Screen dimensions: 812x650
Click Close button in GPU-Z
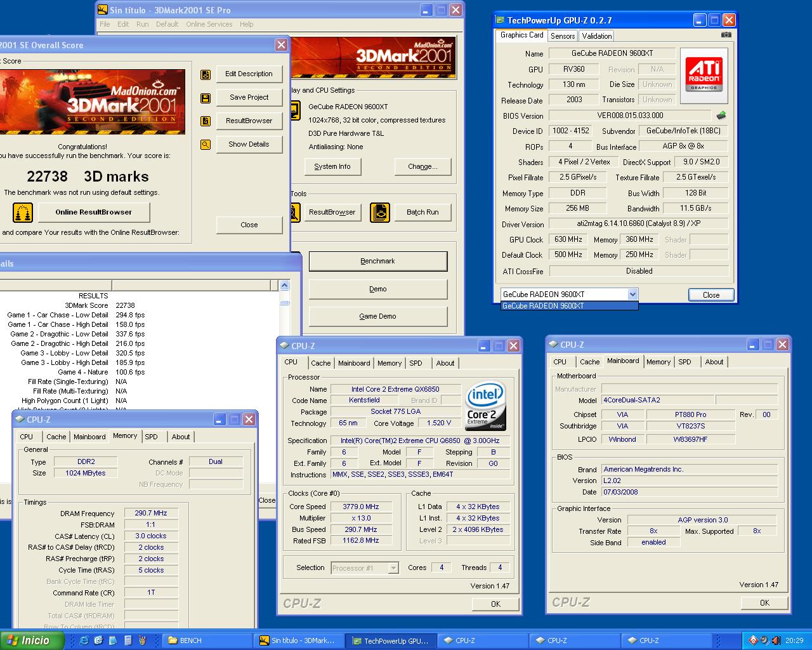[711, 295]
